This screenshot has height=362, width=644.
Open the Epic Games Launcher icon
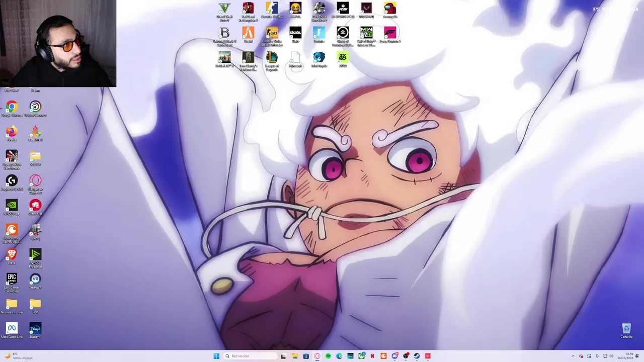point(12,283)
